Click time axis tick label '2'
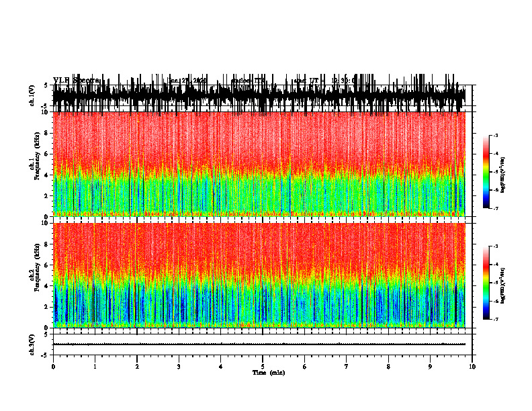Screen dimensions: 532x411 pyautogui.click(x=137, y=367)
